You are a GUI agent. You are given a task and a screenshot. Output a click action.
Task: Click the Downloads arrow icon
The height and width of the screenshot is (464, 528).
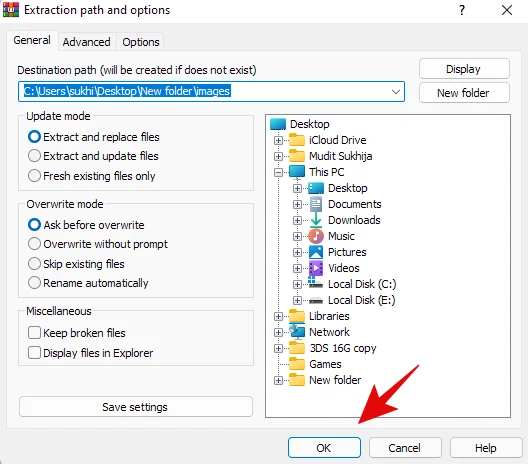[x=316, y=220]
